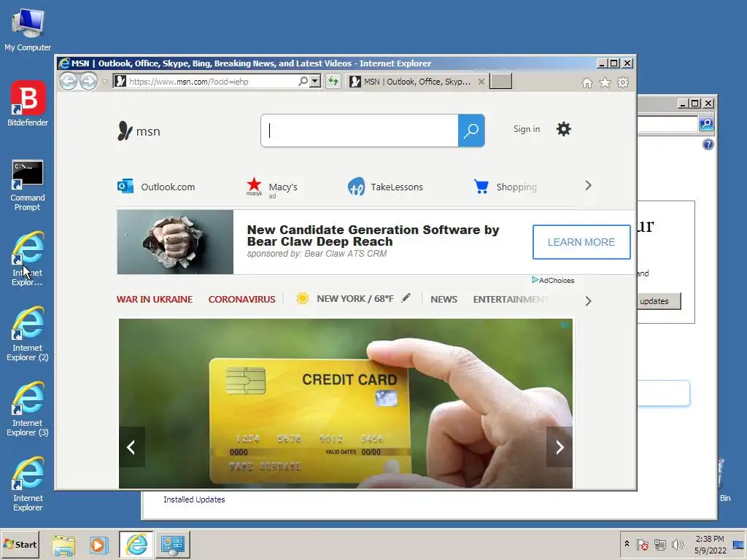Image resolution: width=747 pixels, height=560 pixels.
Task: Open a new blank tab button
Action: pos(500,82)
